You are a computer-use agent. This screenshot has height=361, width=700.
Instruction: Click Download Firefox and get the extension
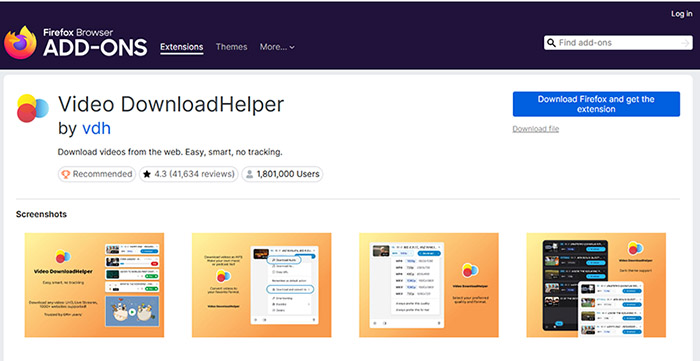click(x=596, y=104)
